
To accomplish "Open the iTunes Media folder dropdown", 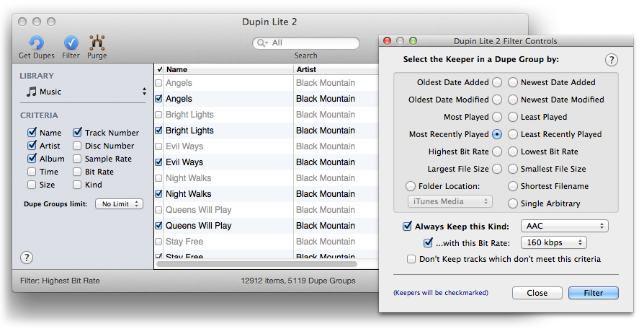I will coord(450,201).
